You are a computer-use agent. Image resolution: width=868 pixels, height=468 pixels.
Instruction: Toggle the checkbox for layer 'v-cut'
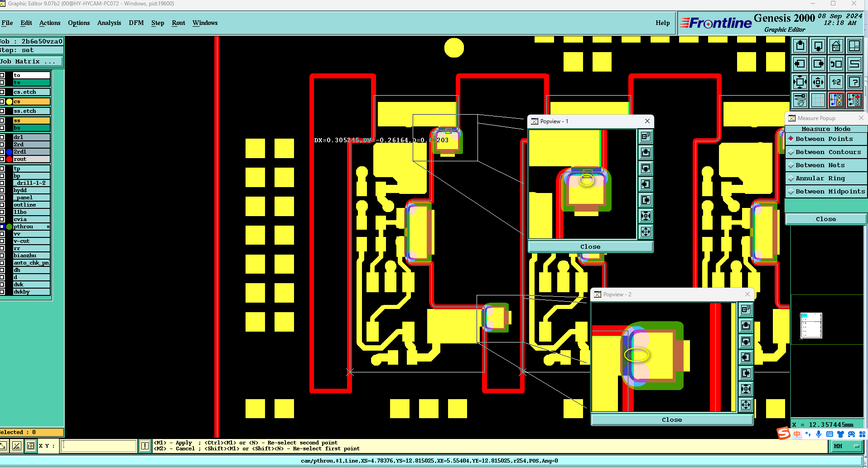point(2,241)
